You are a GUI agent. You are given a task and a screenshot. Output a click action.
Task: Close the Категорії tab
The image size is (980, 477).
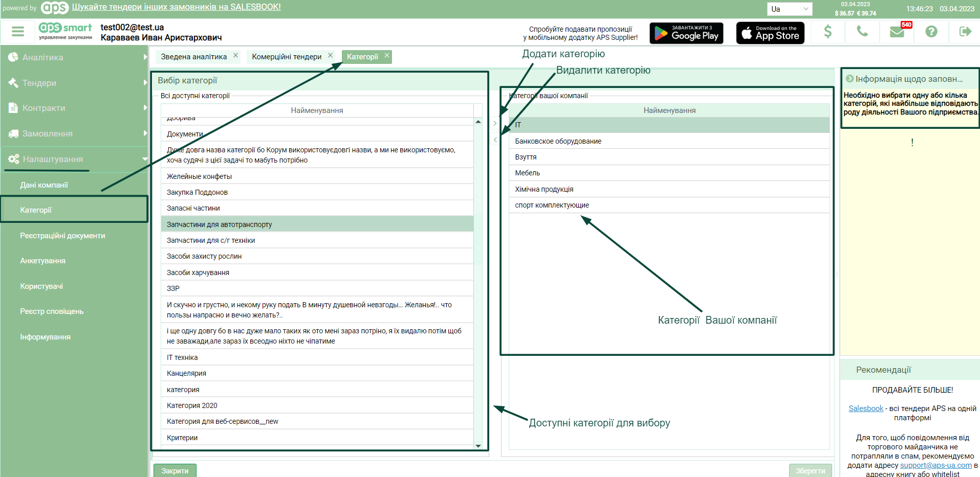pyautogui.click(x=387, y=55)
